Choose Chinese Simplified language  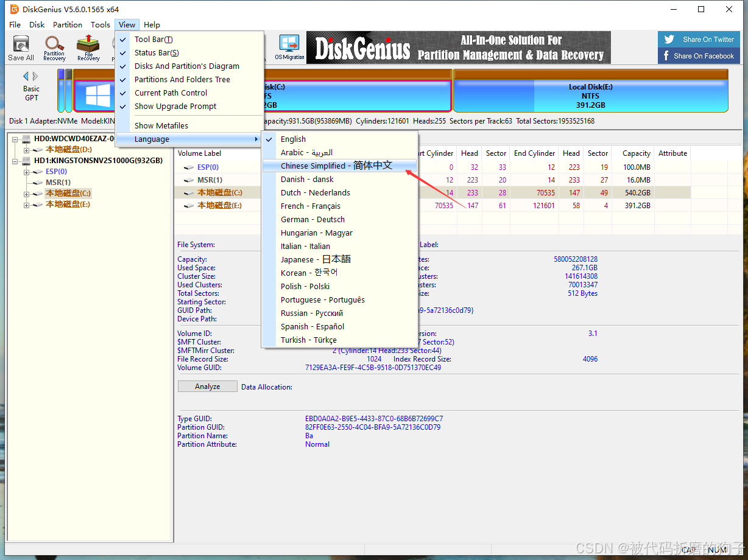[x=340, y=166]
